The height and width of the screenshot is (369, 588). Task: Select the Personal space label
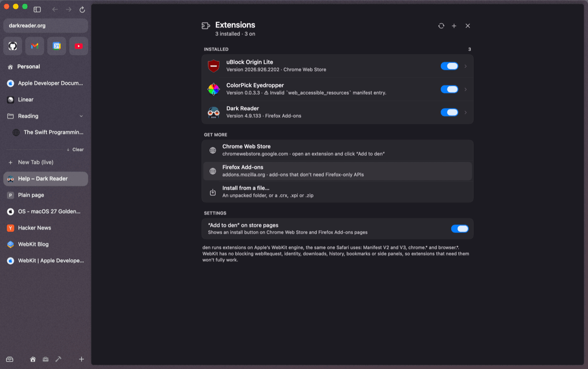click(x=28, y=67)
